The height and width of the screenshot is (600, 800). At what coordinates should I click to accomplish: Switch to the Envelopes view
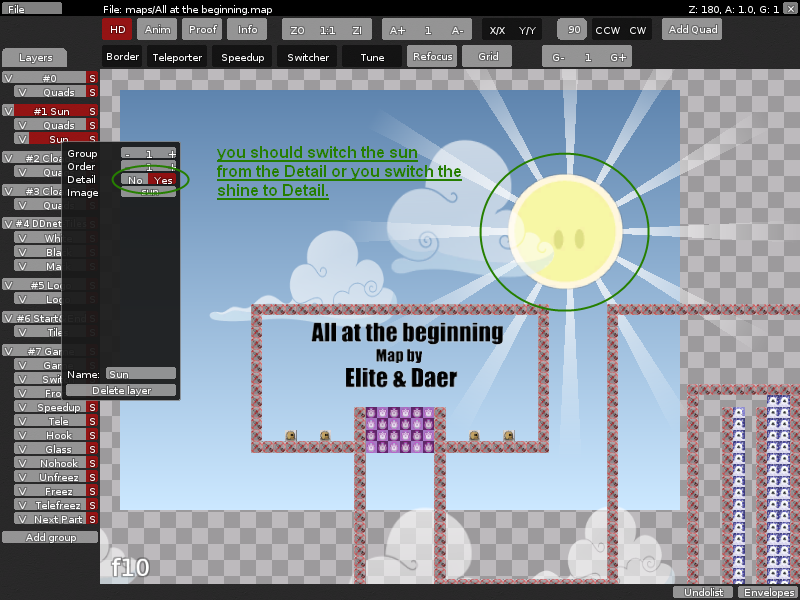767,592
